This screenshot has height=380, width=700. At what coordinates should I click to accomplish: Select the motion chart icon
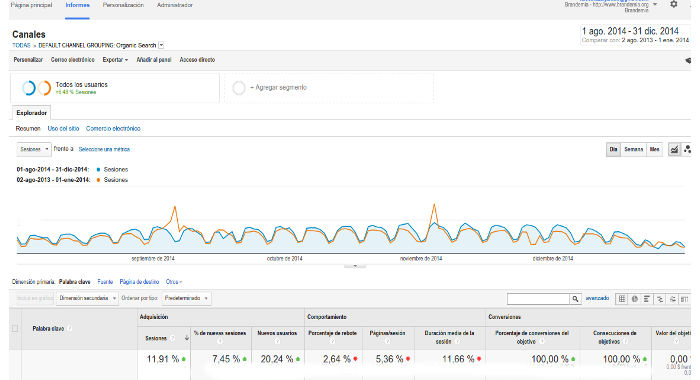pos(688,150)
